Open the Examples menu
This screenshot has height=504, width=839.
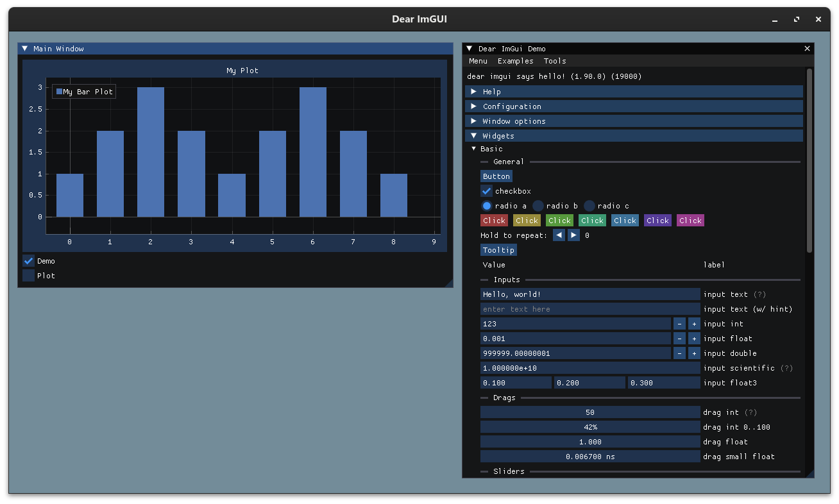515,61
